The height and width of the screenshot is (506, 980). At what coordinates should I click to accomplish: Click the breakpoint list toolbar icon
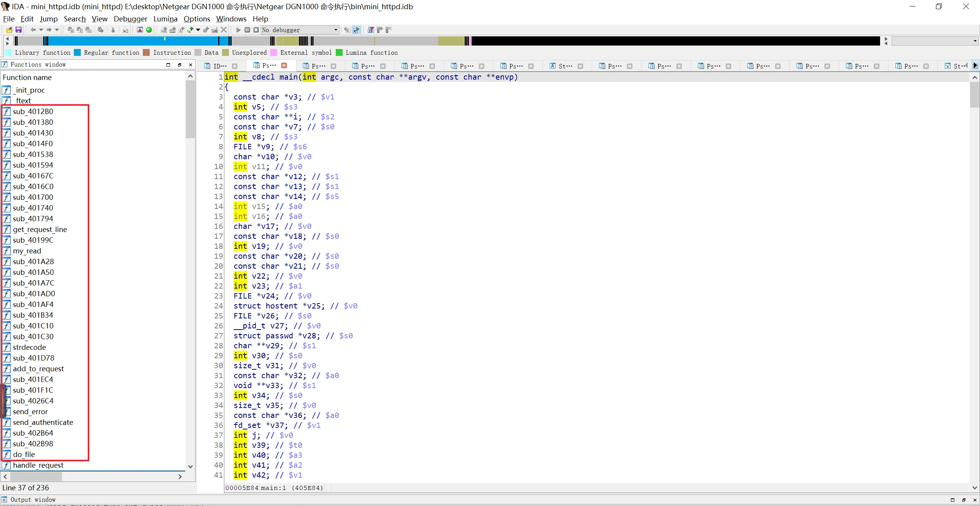(371, 30)
